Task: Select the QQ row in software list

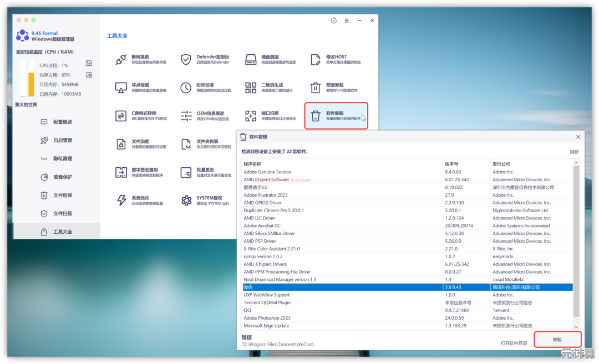Action: (407, 310)
